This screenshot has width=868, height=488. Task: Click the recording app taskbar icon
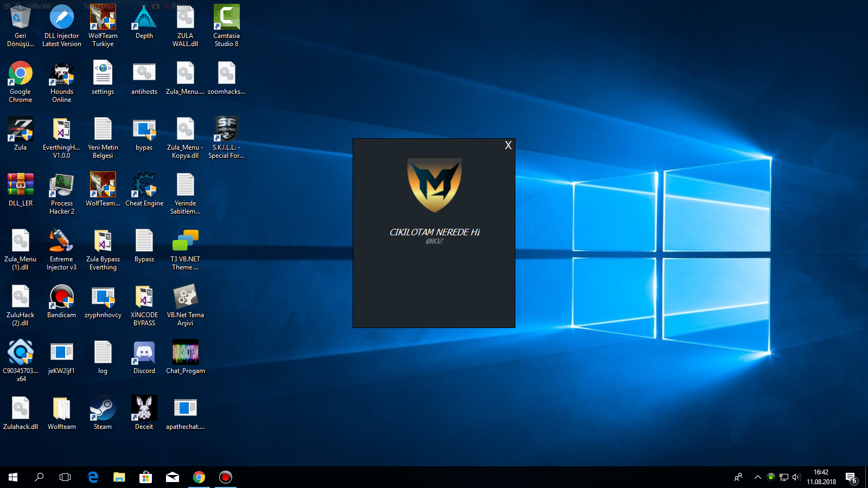[226, 477]
